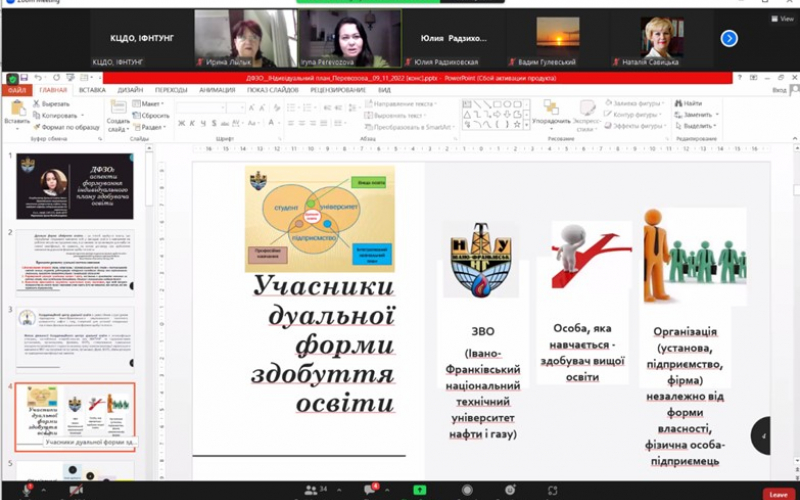Increase font size with larger A icon
This screenshot has height=500, width=800.
tap(252, 108)
